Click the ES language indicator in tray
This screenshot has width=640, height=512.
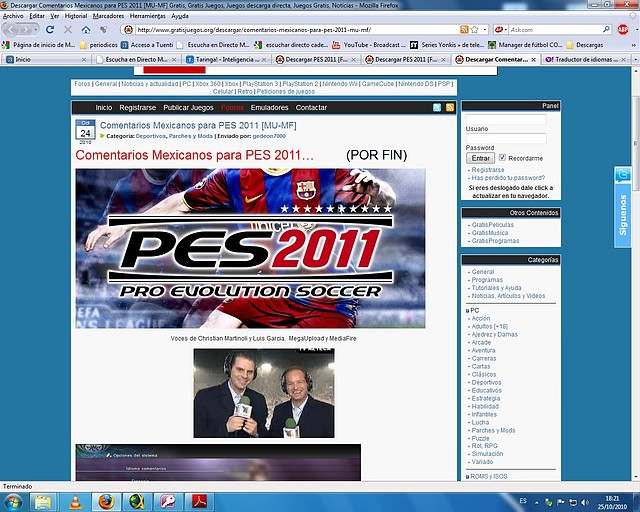522,501
